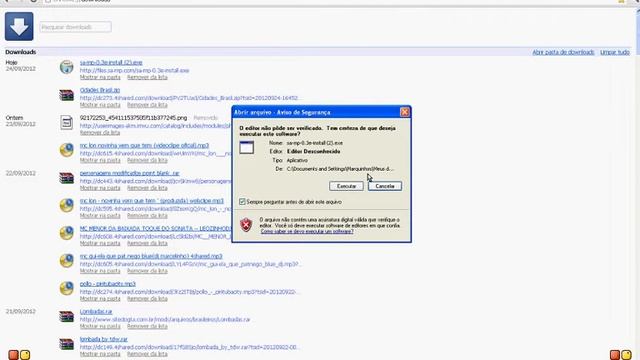Click Remover da lista for point blank rar

[147, 188]
